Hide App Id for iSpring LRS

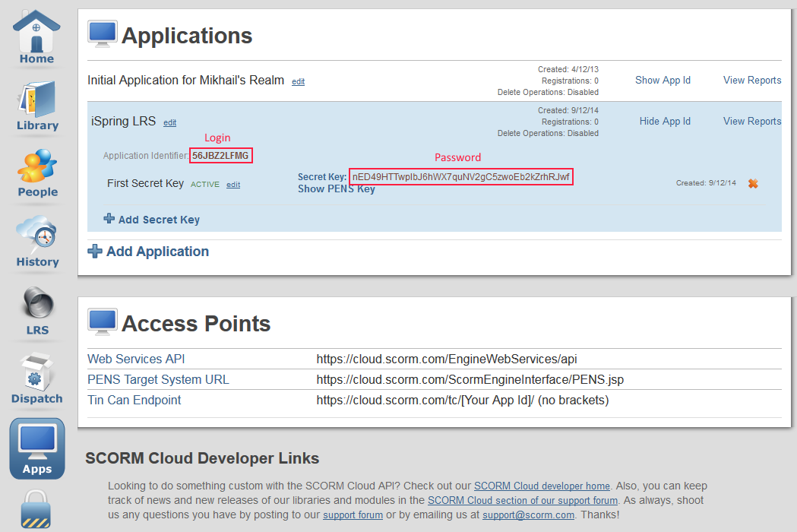(665, 121)
